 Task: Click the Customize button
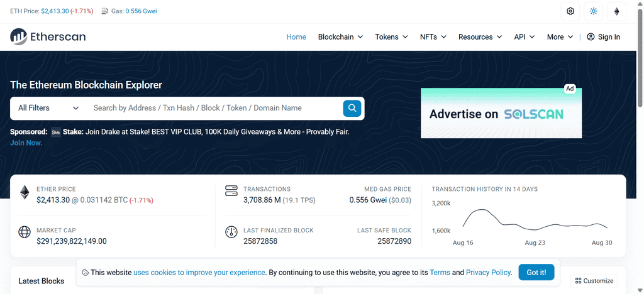coord(594,281)
